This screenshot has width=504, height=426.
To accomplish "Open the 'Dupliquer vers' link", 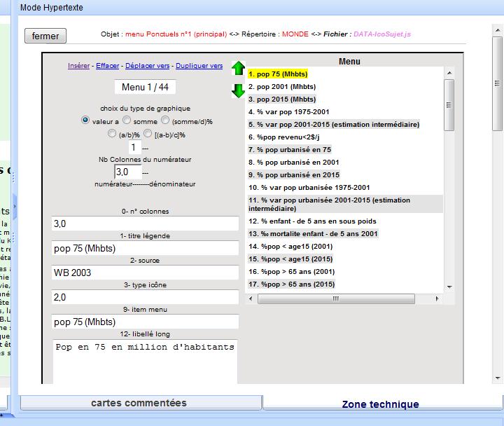I will pos(199,66).
